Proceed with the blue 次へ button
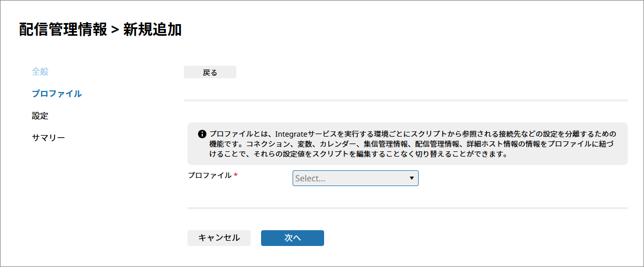This screenshot has width=644, height=267. click(292, 238)
